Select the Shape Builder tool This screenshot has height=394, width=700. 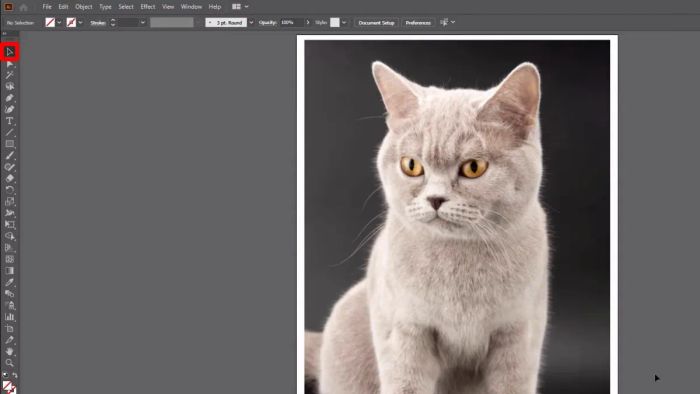9,236
